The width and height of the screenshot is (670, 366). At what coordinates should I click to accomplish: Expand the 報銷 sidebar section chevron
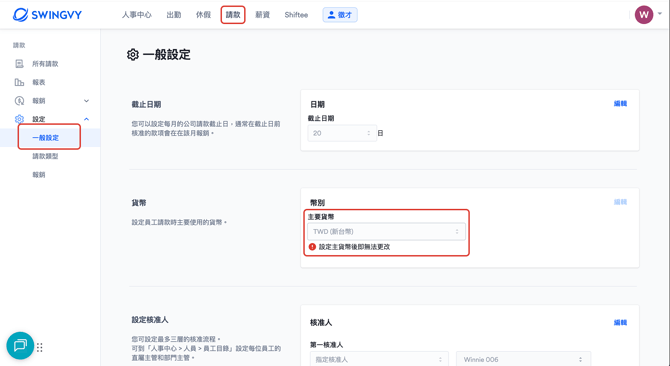86,101
